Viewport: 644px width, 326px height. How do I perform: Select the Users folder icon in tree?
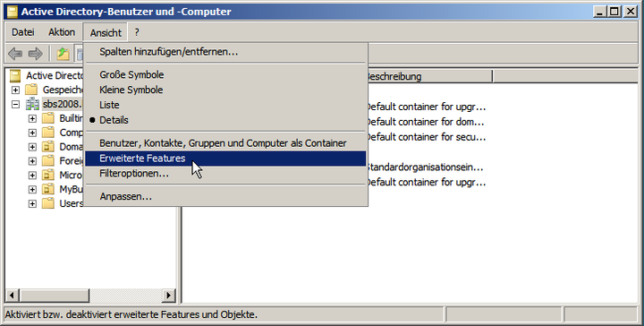[x=48, y=203]
